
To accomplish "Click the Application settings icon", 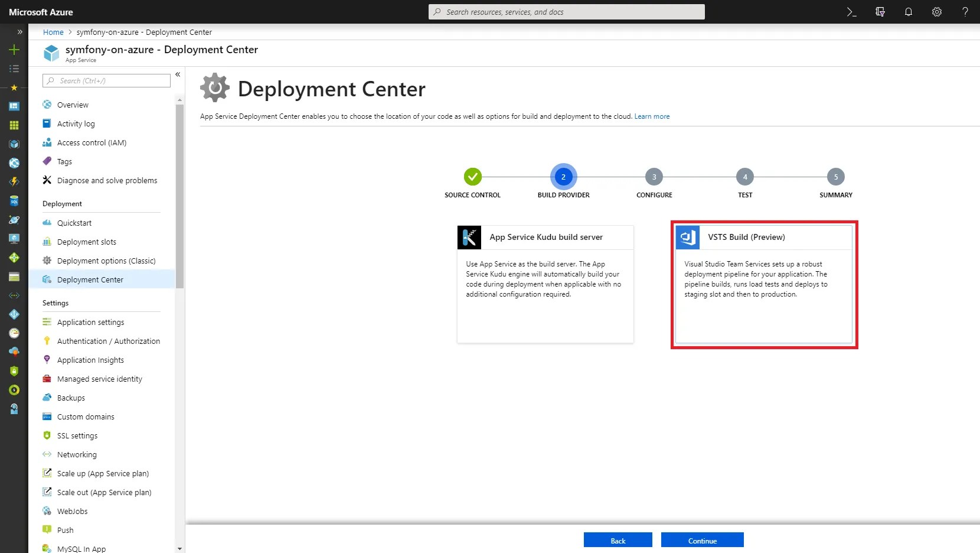I will click(x=47, y=322).
